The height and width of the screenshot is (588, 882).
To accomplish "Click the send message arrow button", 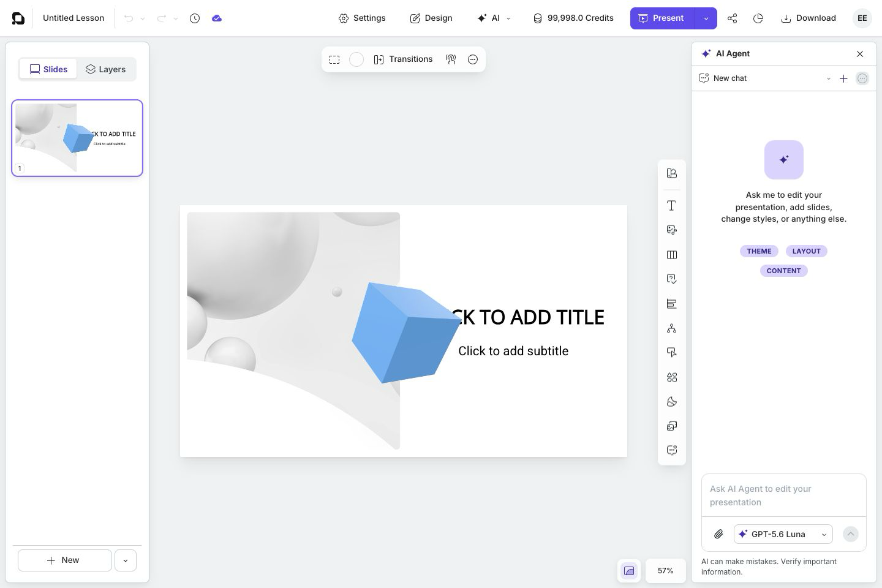I will pyautogui.click(x=851, y=534).
